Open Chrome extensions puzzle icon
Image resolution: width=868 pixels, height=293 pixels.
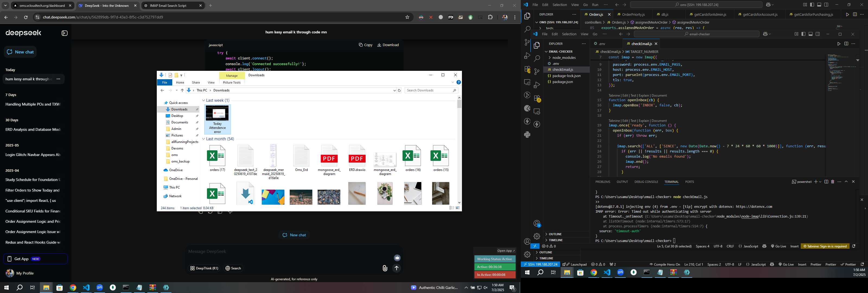coord(490,17)
